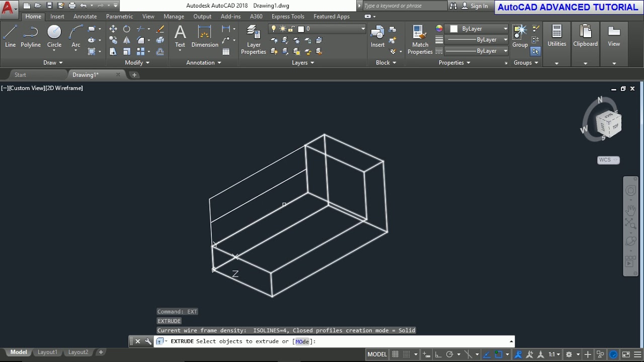
Task: Click the Sign In button
Action: click(474, 6)
